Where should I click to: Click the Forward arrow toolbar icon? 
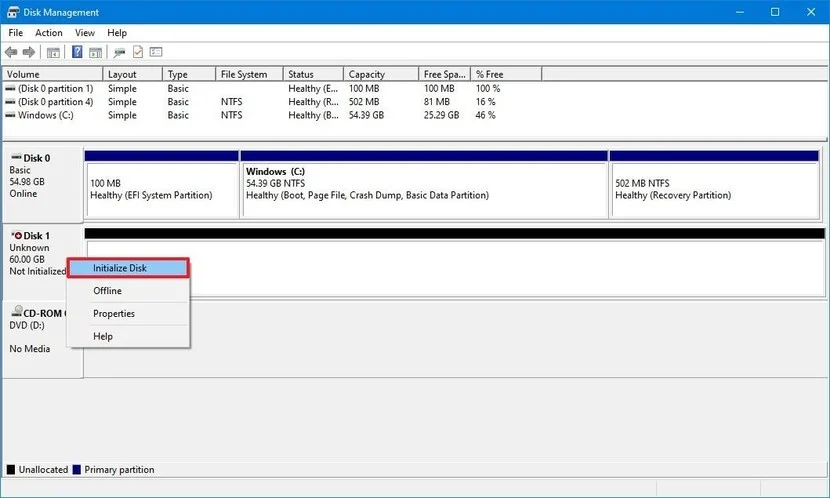29,52
